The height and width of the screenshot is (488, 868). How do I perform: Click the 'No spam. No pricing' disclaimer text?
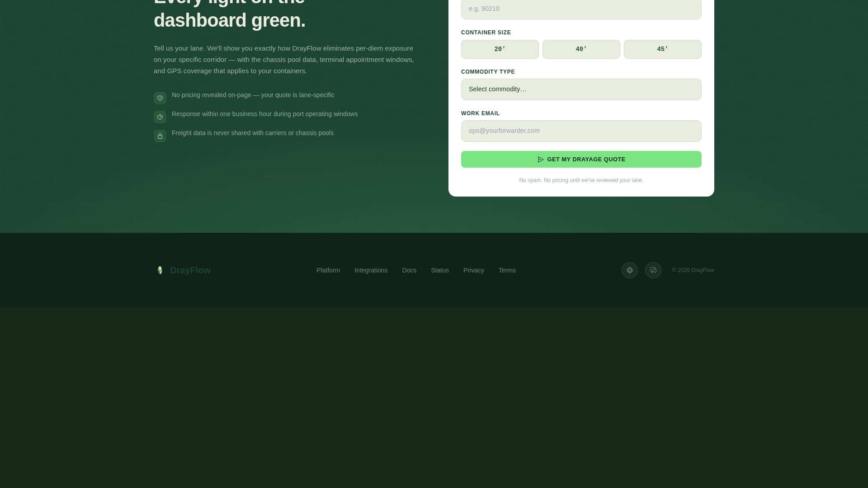581,180
